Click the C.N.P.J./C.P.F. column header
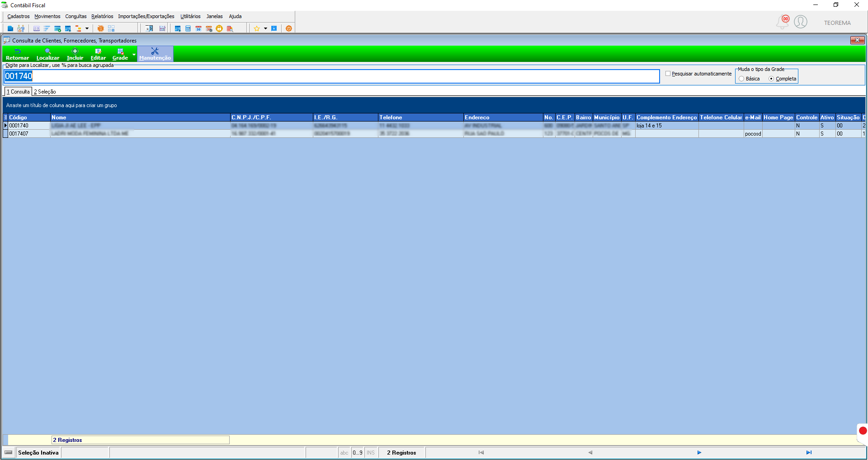The height and width of the screenshot is (460, 868). (271, 117)
